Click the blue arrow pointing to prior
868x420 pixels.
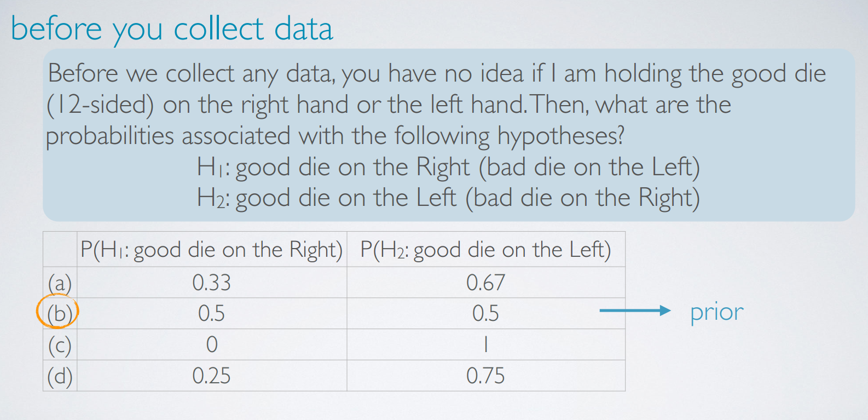[x=635, y=310]
